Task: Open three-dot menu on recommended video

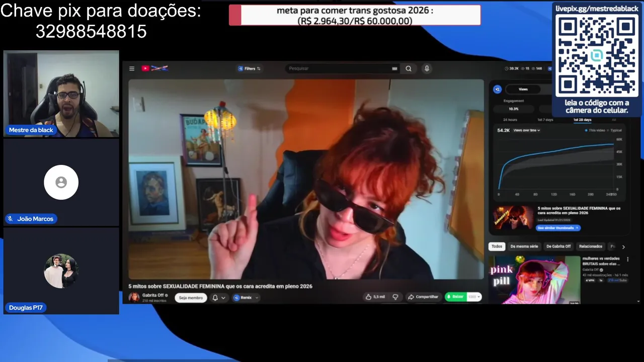Action: tap(627, 259)
